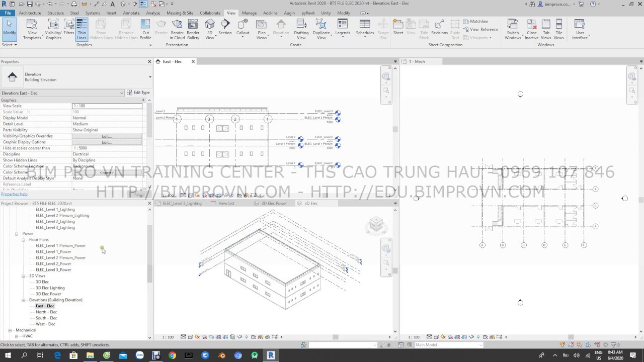Image resolution: width=644 pixels, height=362 pixels.
Task: Click Duplicate View tool
Action: 321,29
